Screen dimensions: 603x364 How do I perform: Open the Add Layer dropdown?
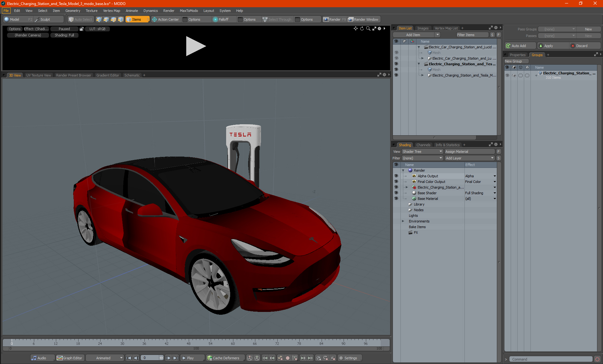click(470, 158)
